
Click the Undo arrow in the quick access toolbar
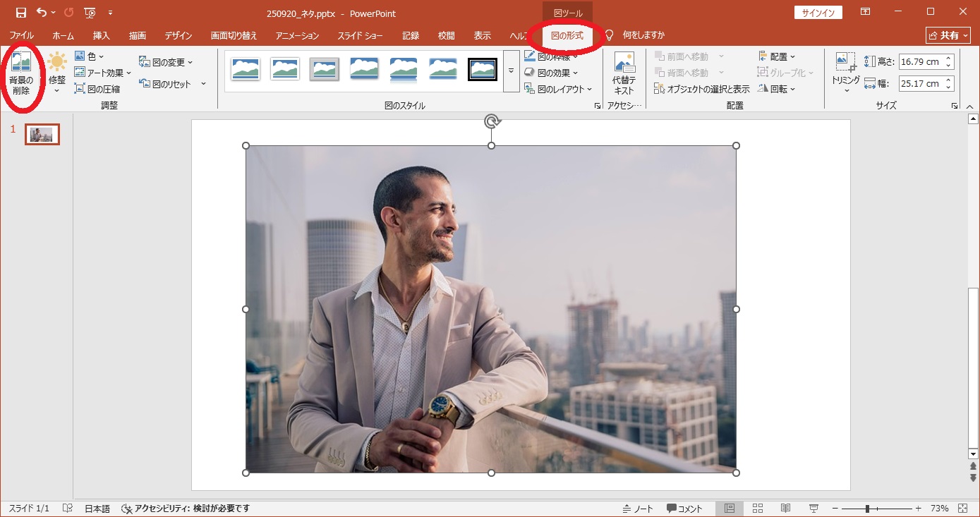pyautogui.click(x=42, y=13)
